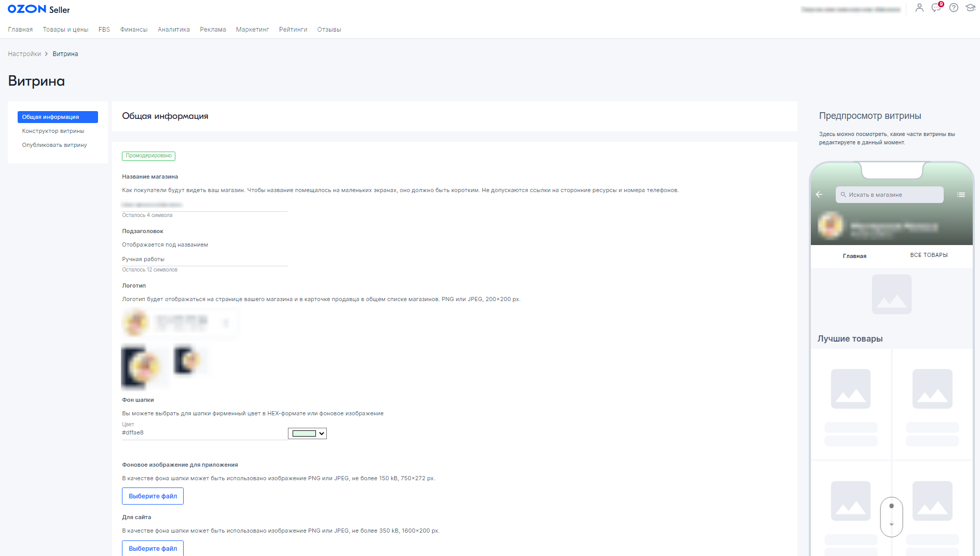Viewport: 980px width, 556px height.
Task: Go to Настройки breadcrumb link
Action: (24, 54)
